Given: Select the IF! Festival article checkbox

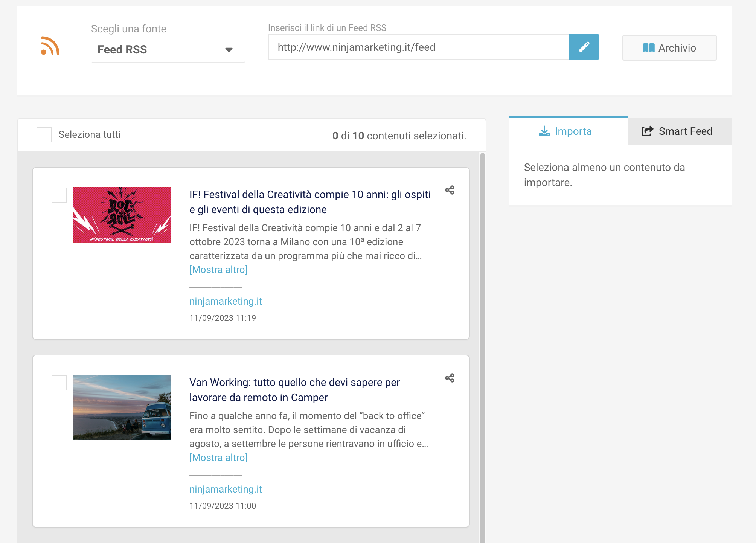Looking at the screenshot, I should point(59,195).
